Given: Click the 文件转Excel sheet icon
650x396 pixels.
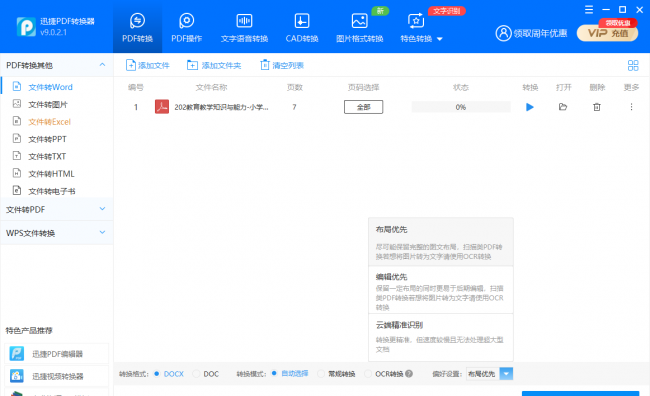Looking at the screenshot, I should [x=17, y=121].
